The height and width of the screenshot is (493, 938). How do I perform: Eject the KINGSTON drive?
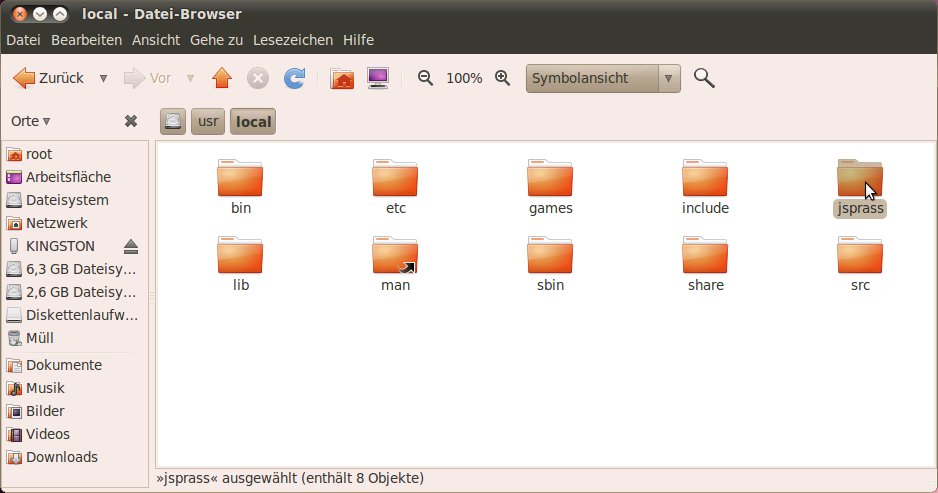(131, 246)
